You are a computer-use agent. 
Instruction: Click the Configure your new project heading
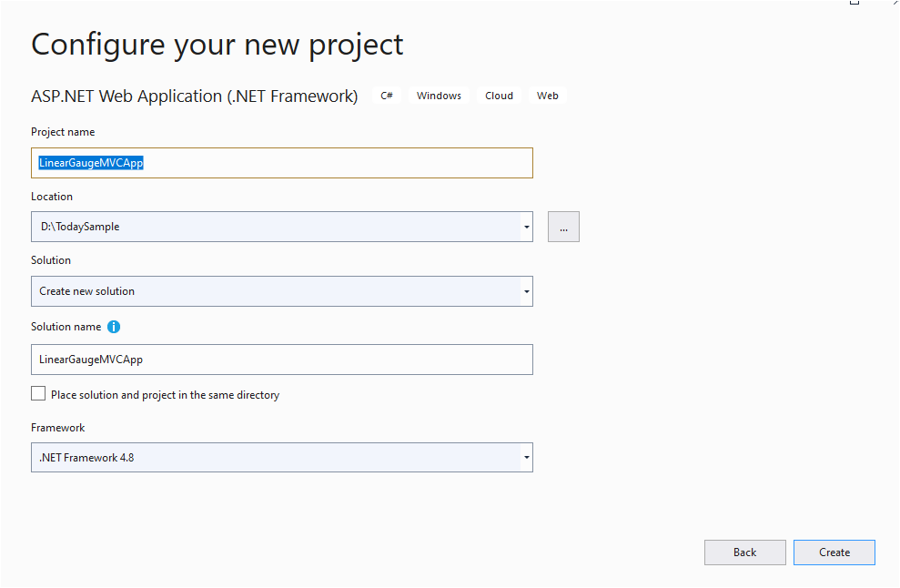click(217, 45)
